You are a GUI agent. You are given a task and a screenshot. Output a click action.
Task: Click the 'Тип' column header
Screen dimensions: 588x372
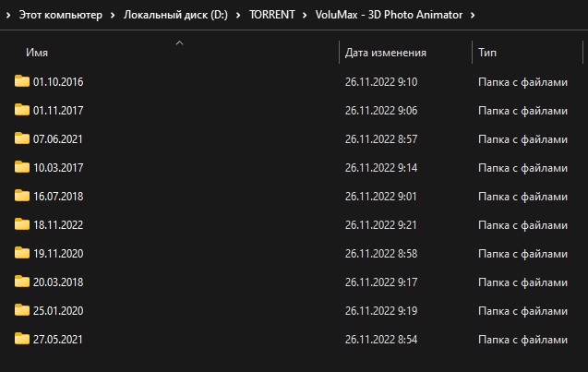pyautogui.click(x=486, y=54)
